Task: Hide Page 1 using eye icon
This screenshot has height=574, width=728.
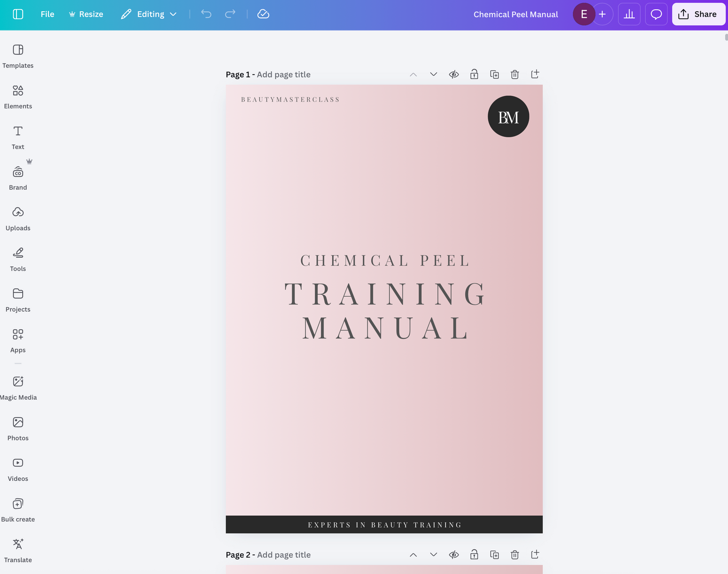Action: tap(454, 74)
